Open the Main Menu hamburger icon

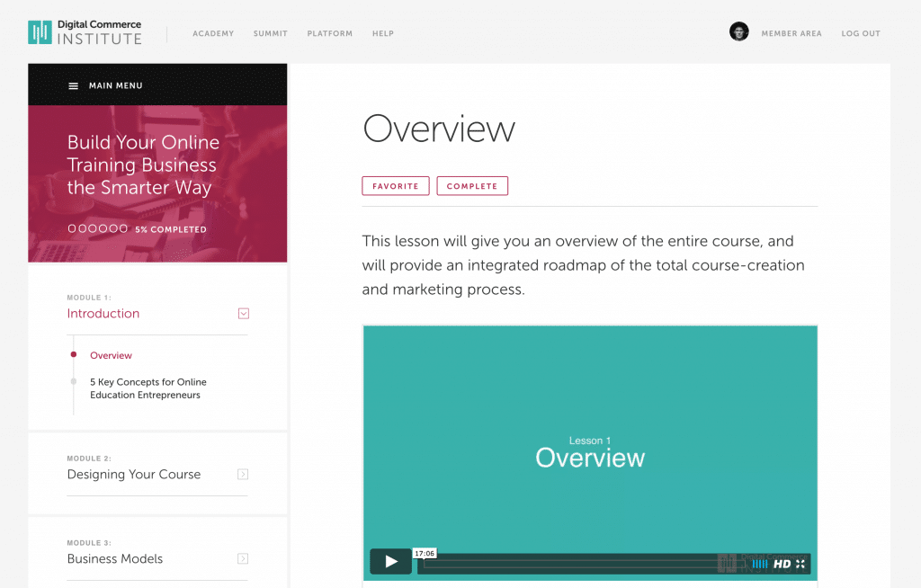[71, 85]
